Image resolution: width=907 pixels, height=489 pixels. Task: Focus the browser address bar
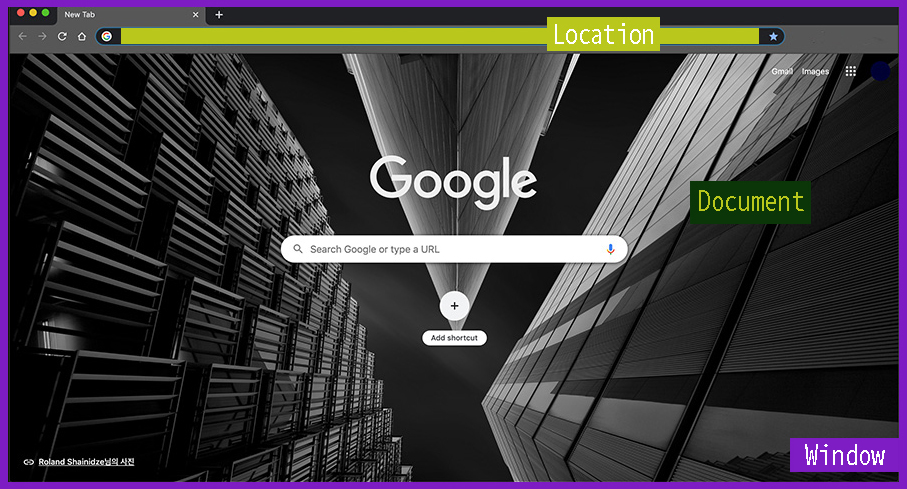pyautogui.click(x=440, y=36)
